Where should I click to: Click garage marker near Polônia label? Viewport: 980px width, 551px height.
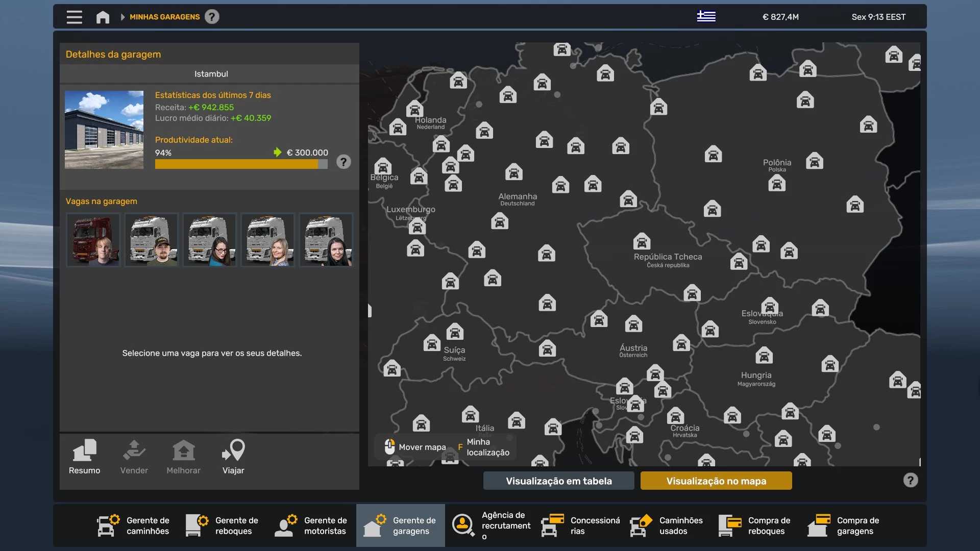point(776,183)
